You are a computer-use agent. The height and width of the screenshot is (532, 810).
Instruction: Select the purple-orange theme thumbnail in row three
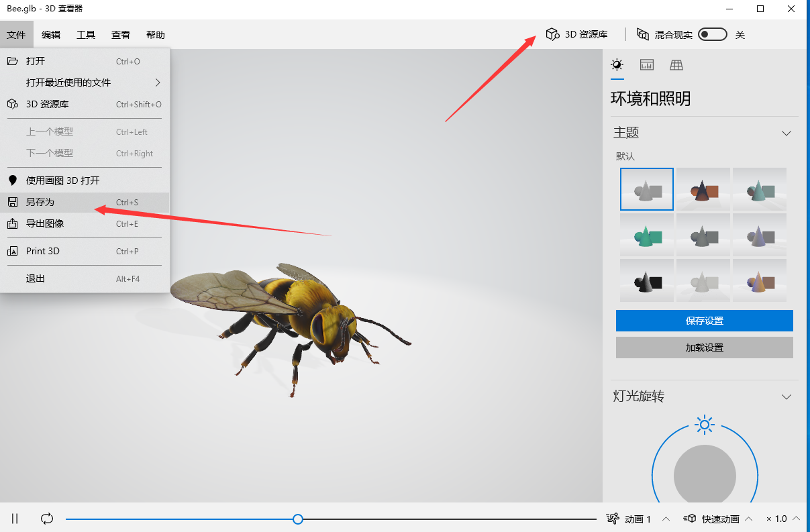(x=760, y=280)
